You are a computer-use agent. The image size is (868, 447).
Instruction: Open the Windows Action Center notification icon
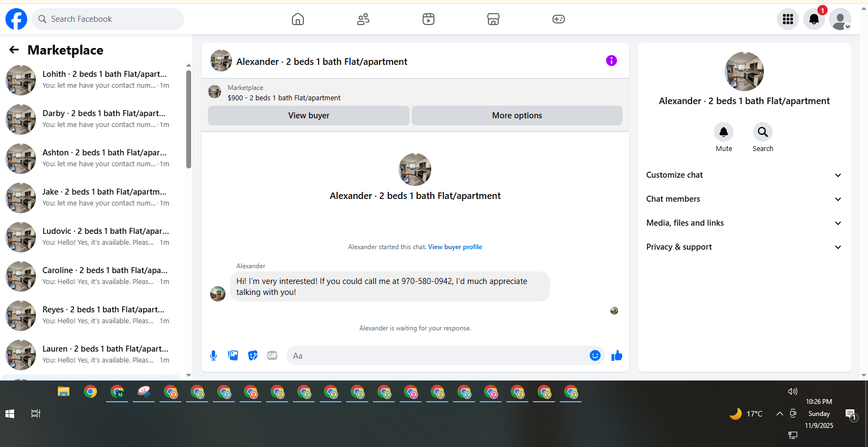[x=851, y=415]
